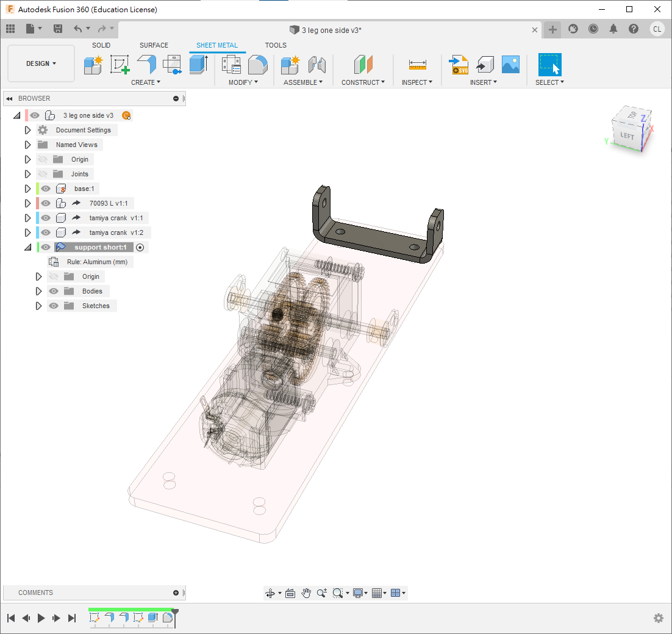This screenshot has height=634, width=672.
Task: Open the DESIGN workspace dropdown
Action: coord(41,63)
